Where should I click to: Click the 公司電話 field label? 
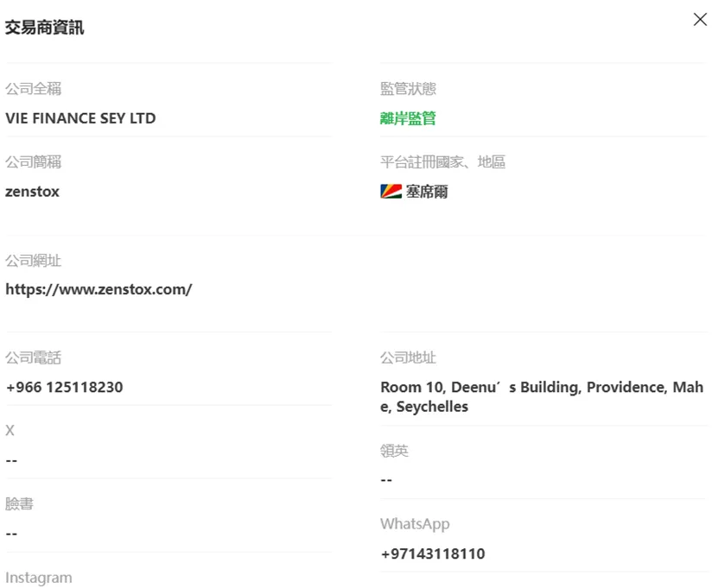[34, 357]
